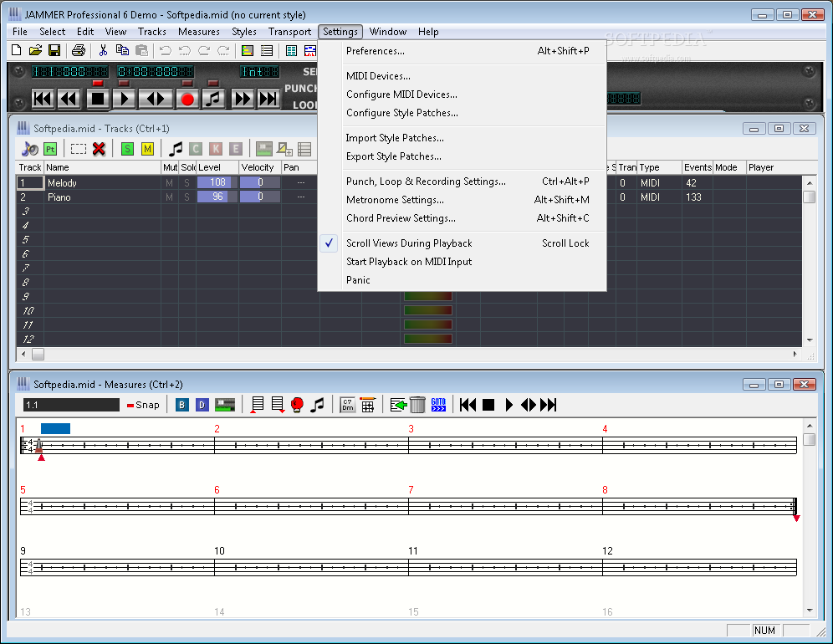The width and height of the screenshot is (833, 644).
Task: Jump to start in main transport panel
Action: [x=43, y=99]
